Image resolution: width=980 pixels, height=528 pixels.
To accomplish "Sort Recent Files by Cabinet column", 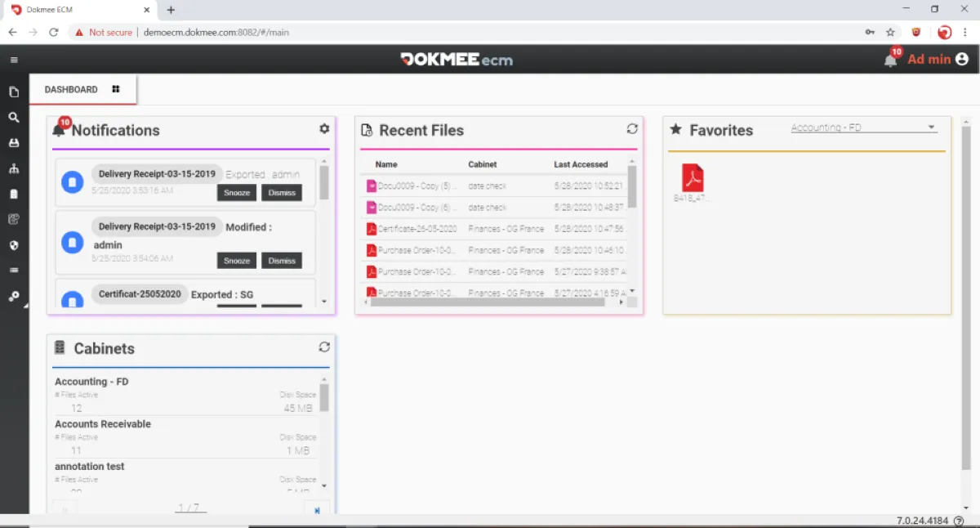I will [483, 164].
